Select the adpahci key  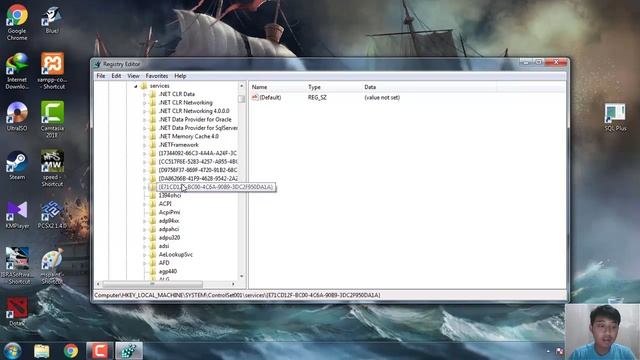pyautogui.click(x=169, y=229)
